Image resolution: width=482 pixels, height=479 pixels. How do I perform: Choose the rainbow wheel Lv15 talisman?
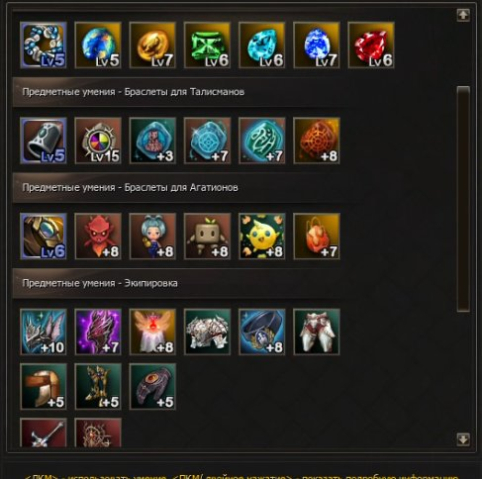(x=98, y=140)
